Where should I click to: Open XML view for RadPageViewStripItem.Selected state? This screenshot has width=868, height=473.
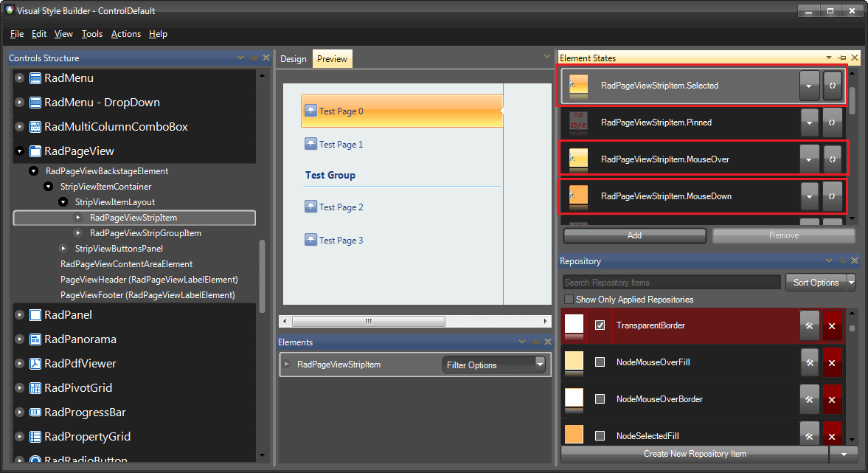pos(832,86)
